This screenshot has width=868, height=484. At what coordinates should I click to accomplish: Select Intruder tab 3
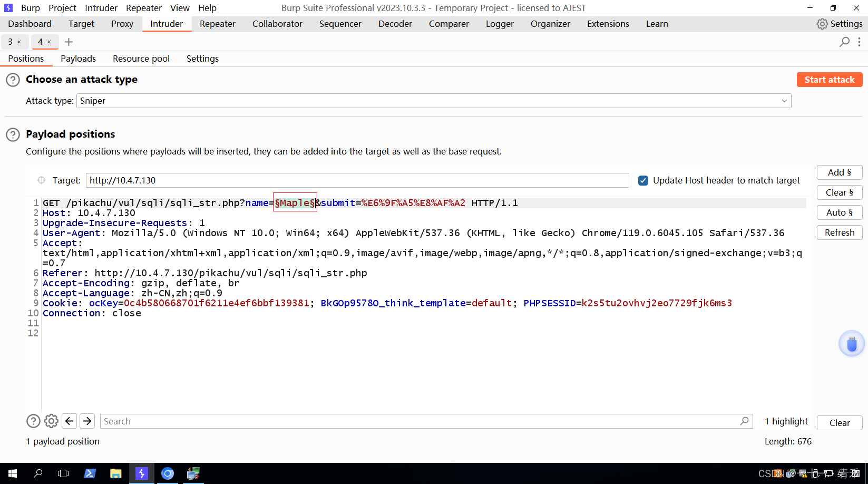10,42
